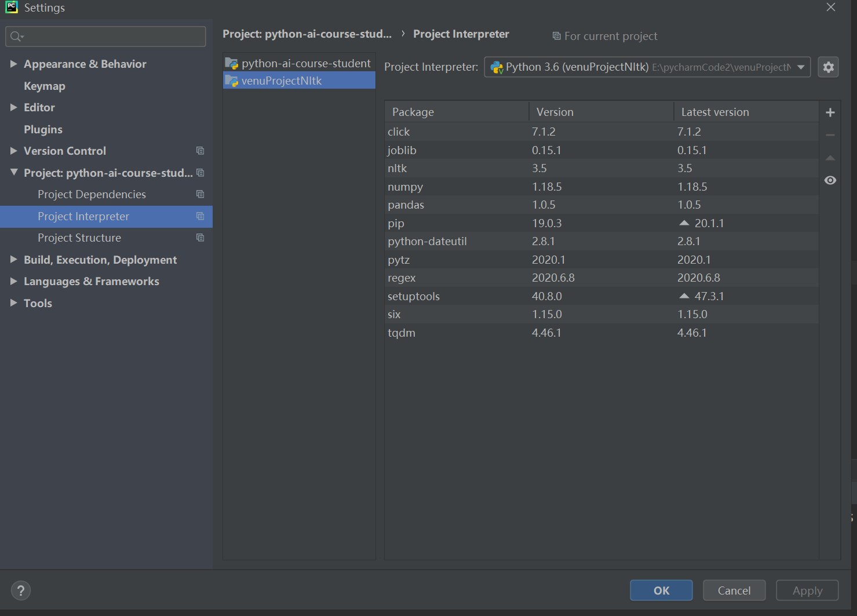Click setuptools latest version 47.3.1
The image size is (857, 616).
(x=709, y=296)
